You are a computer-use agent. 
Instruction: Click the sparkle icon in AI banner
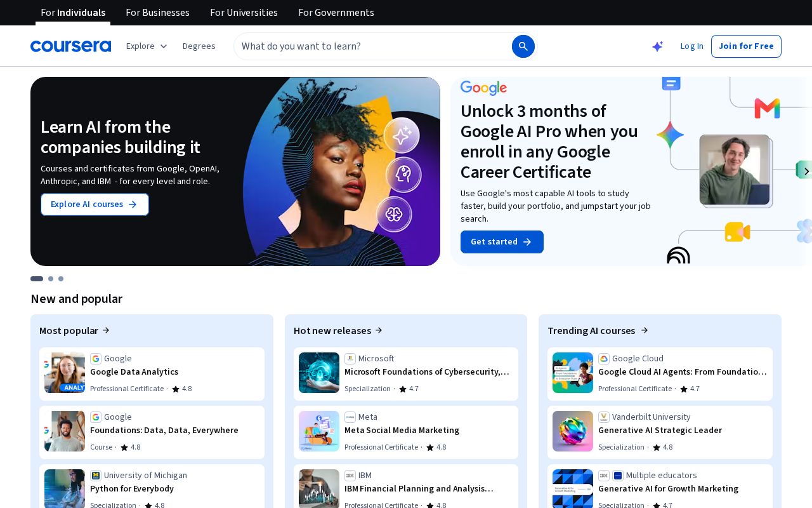tap(402, 135)
